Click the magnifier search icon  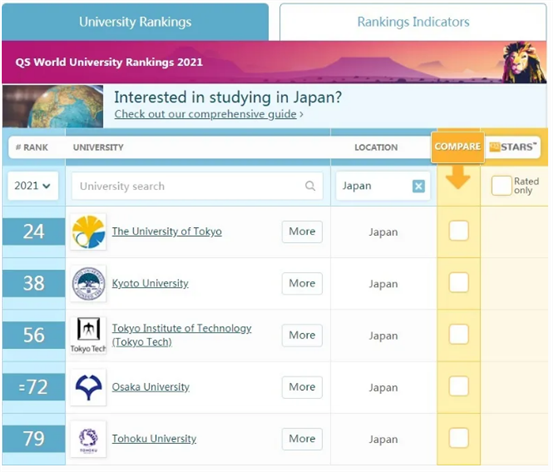310,186
